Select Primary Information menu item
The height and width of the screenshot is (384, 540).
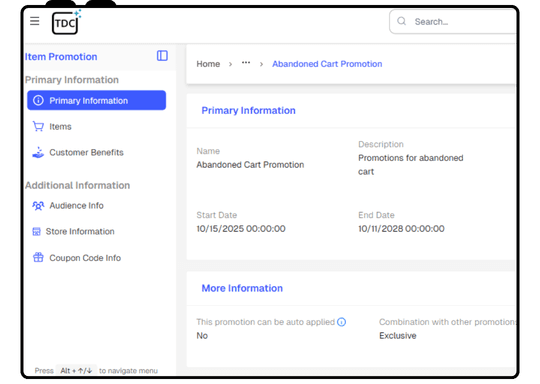(x=96, y=100)
